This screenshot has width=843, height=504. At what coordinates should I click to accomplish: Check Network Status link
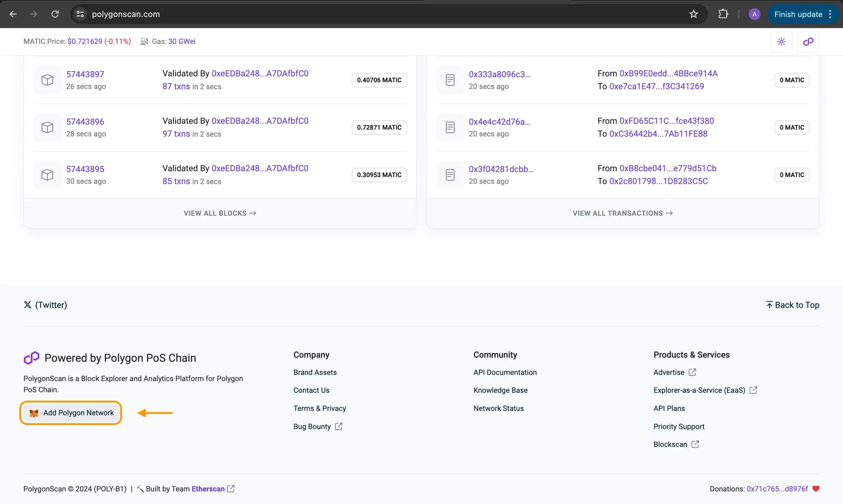(x=498, y=409)
